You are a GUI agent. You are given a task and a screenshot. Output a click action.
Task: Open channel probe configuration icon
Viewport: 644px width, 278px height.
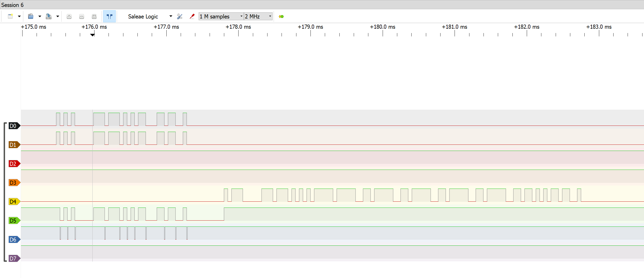click(192, 16)
